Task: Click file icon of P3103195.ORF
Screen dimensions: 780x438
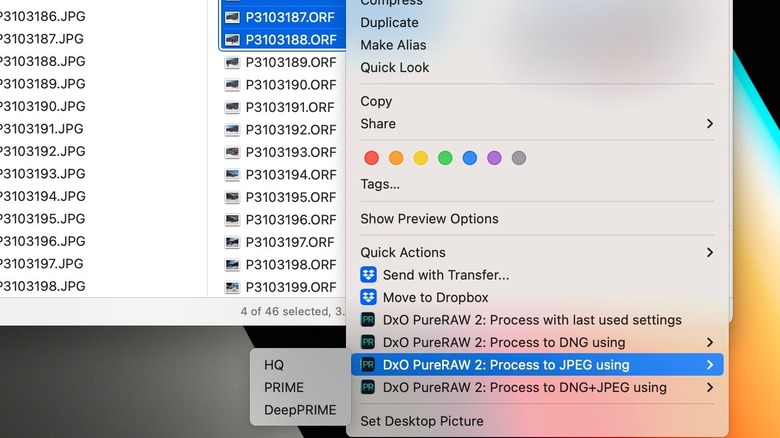Action: tap(232, 197)
